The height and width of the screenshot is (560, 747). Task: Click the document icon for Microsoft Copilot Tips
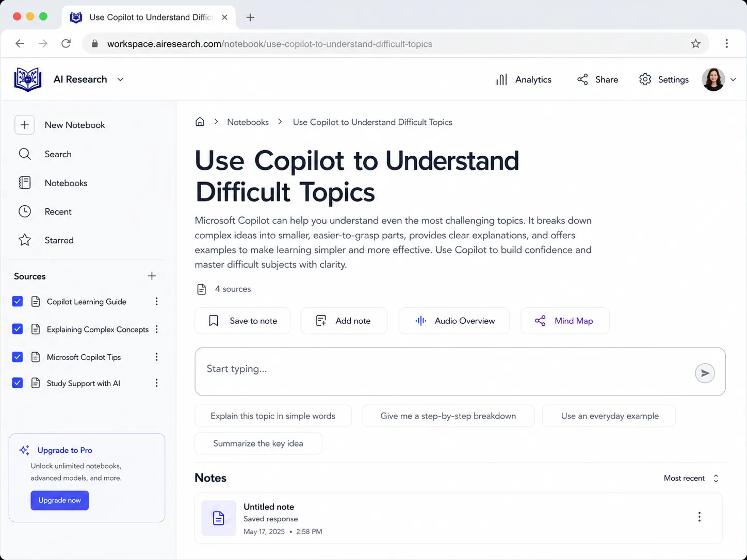(36, 357)
